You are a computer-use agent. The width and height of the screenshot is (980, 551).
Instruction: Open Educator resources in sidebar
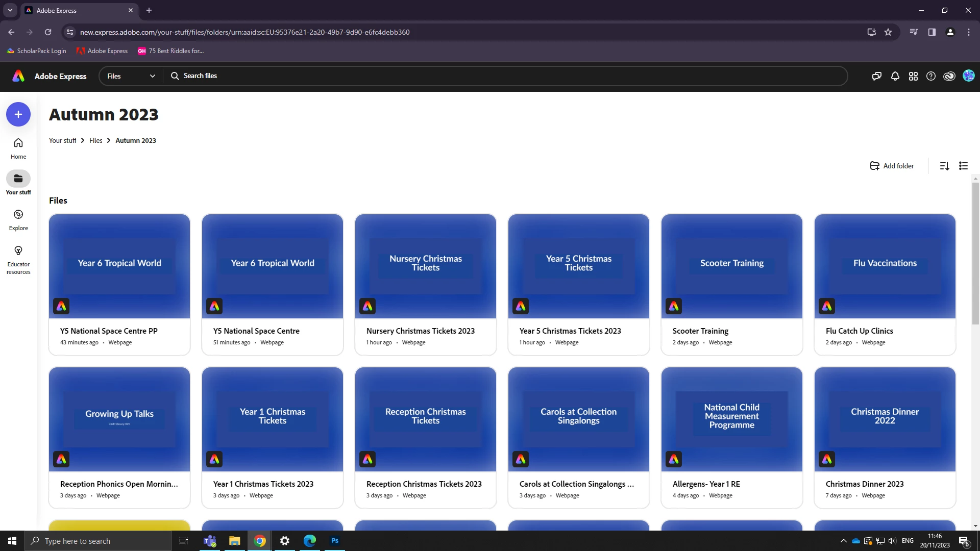click(x=18, y=260)
